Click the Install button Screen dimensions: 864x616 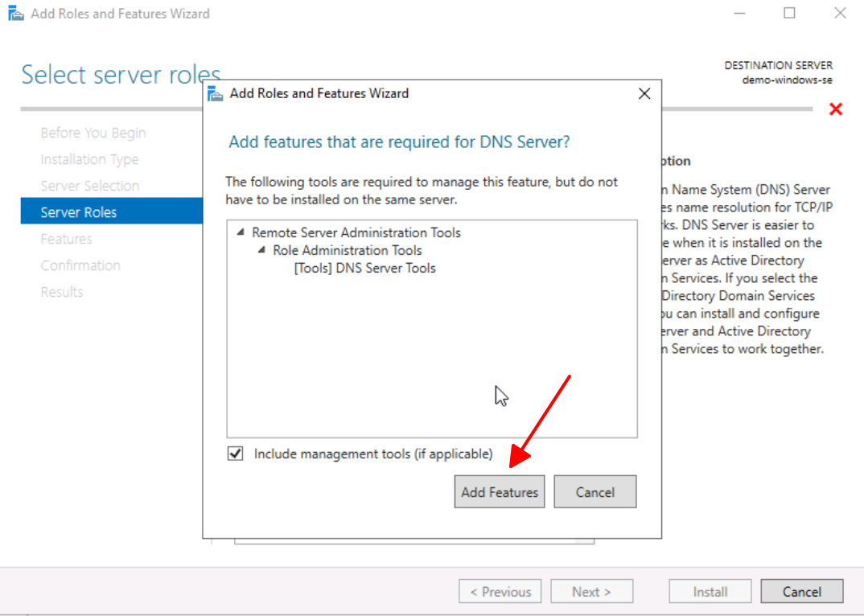710,592
